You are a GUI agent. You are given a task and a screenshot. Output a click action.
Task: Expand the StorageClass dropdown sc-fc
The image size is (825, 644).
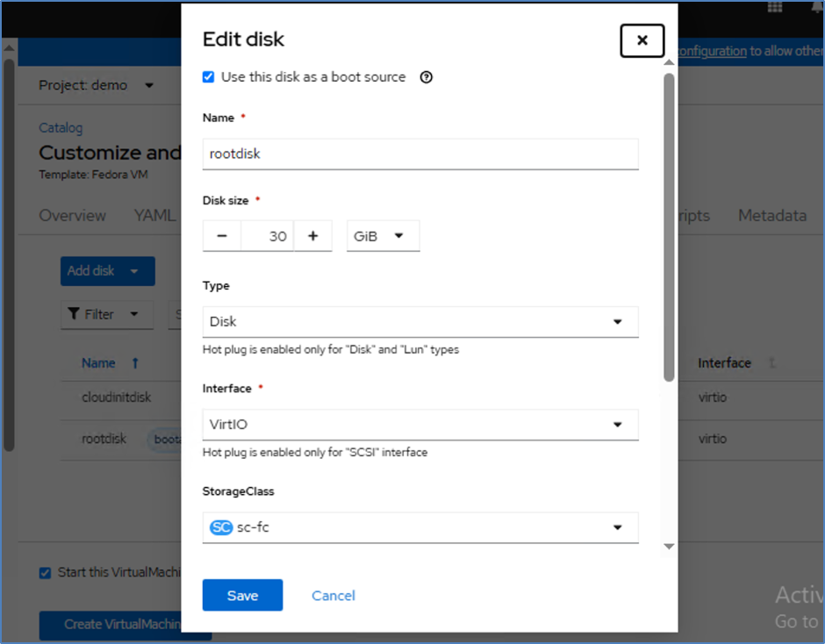tap(420, 527)
